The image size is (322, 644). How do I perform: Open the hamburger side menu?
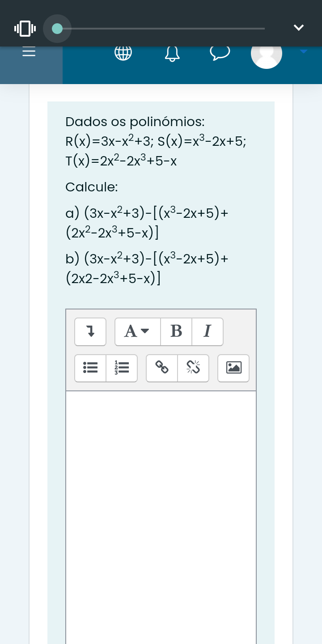[29, 52]
